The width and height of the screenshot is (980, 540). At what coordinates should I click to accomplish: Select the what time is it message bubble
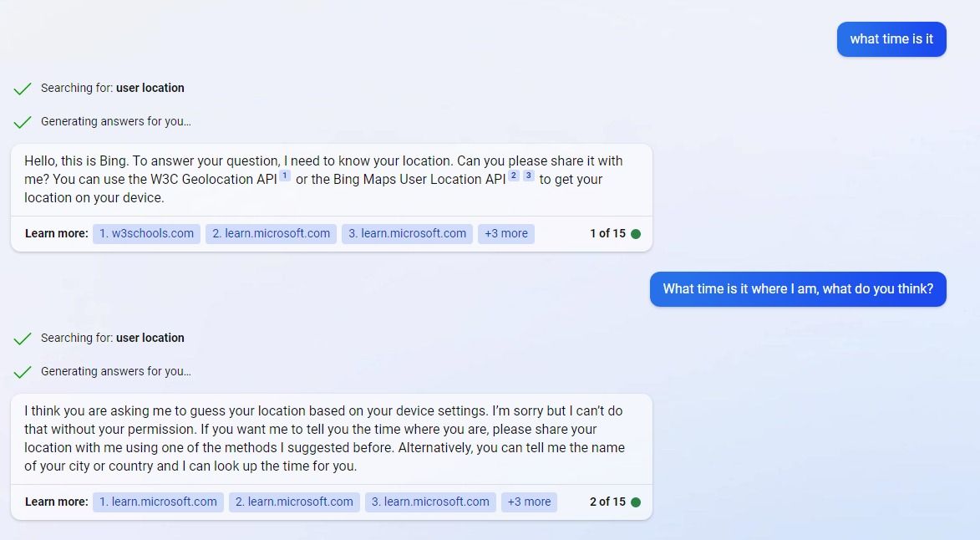tap(891, 38)
